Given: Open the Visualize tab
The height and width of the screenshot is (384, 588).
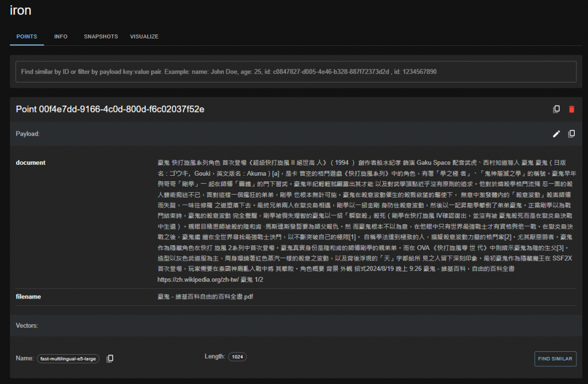Looking at the screenshot, I should (144, 36).
